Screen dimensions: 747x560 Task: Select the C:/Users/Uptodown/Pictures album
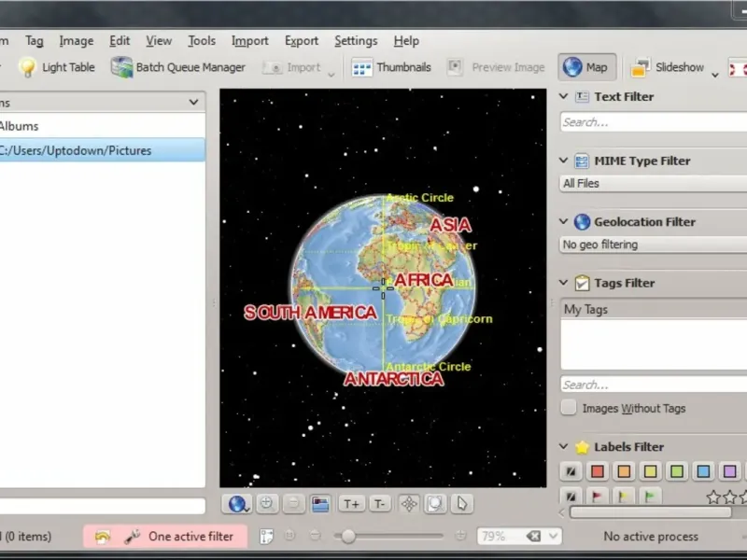77,150
